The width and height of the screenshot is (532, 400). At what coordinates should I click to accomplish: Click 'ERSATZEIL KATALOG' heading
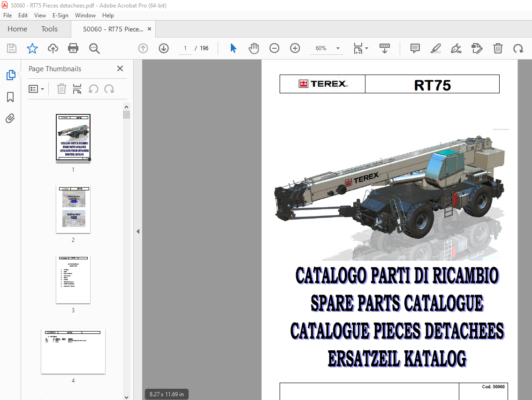397,359
